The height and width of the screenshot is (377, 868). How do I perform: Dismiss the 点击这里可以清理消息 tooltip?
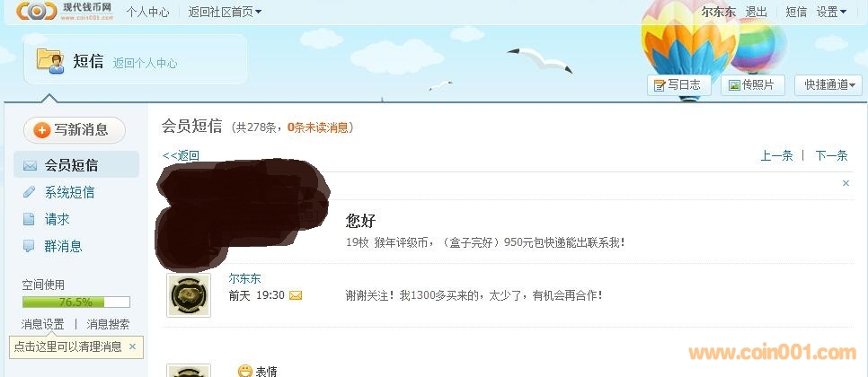click(132, 346)
